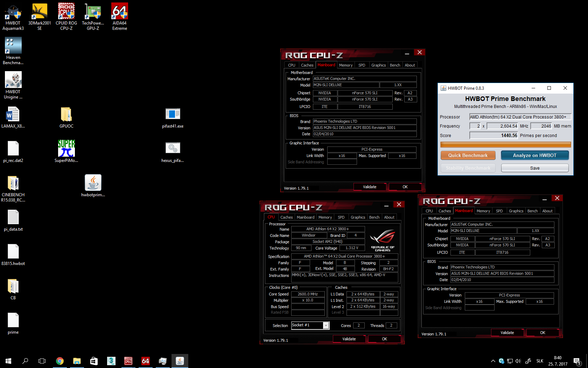Image resolution: width=588 pixels, height=368 pixels.
Task: Open Heaven Benchmark desktop shortcut
Action: tap(13, 51)
